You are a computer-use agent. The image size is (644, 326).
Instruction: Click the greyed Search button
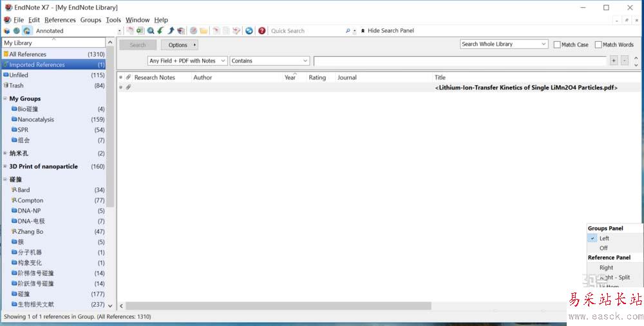point(138,45)
